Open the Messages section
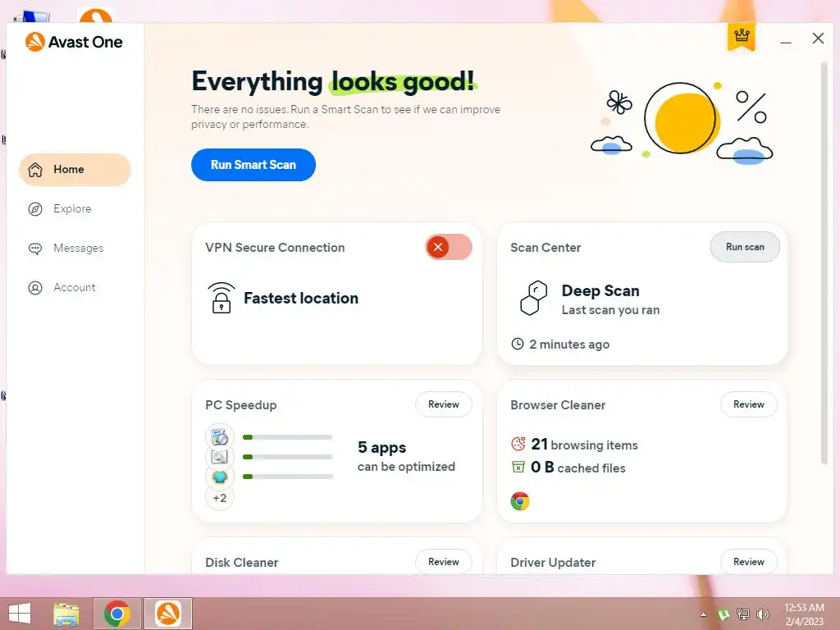 [75, 249]
